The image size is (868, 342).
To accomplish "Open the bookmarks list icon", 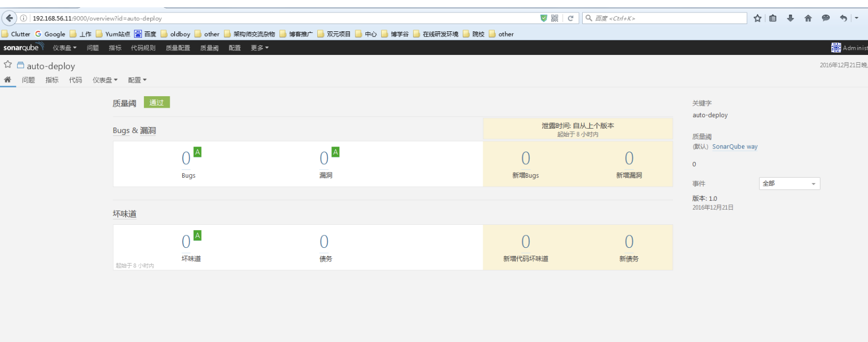I will tap(773, 18).
